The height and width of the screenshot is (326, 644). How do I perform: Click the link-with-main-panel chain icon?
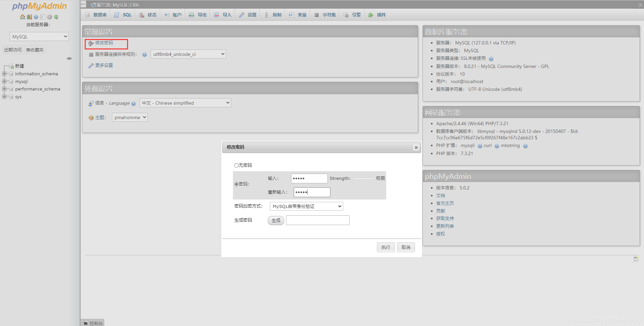(69, 59)
